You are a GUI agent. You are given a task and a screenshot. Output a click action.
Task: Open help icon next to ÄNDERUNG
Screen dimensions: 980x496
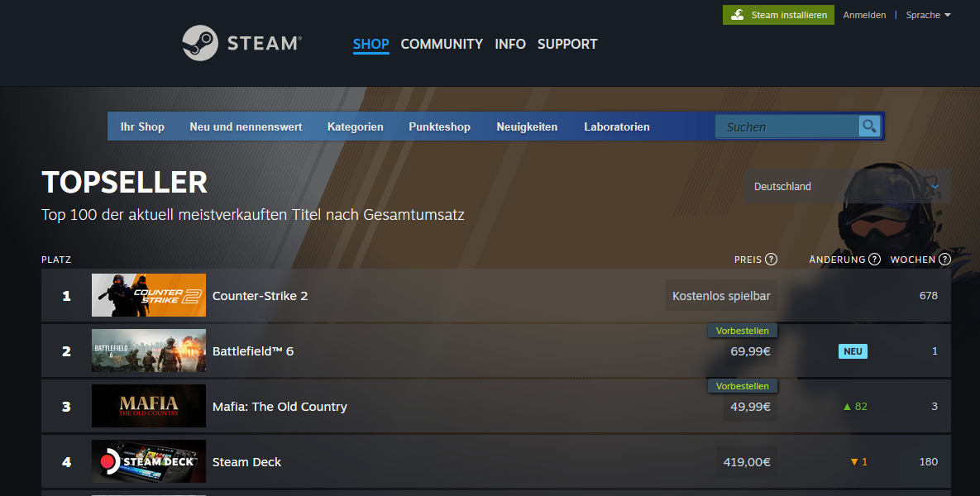pos(874,260)
